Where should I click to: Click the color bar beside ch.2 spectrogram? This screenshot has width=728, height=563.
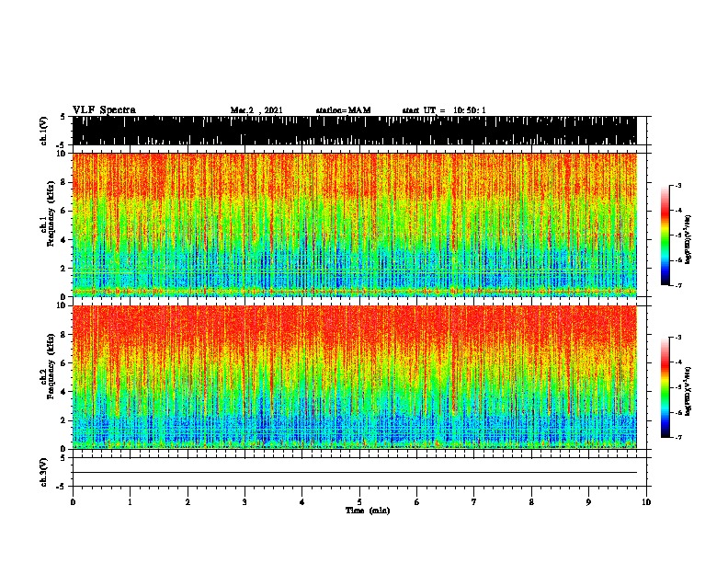(665, 387)
